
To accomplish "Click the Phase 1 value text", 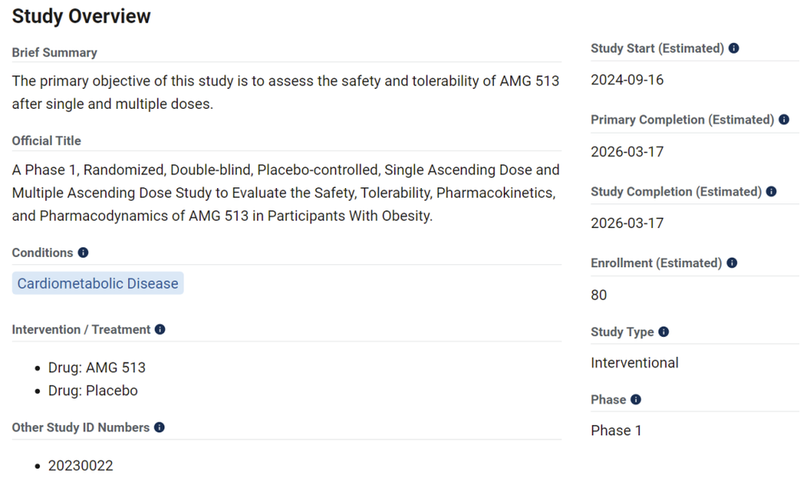I will tap(617, 430).
